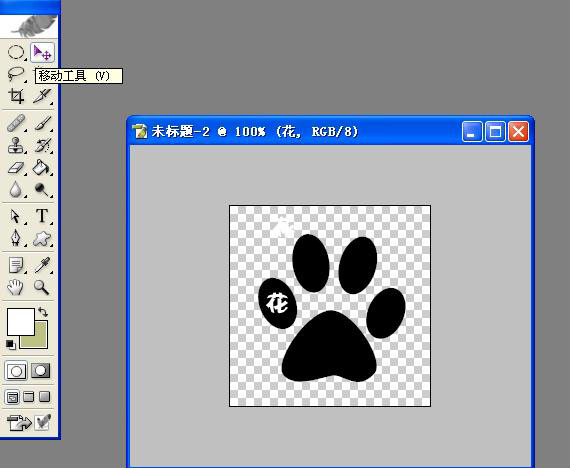
Task: Choose the Healing Brush tool
Action: coord(16,123)
